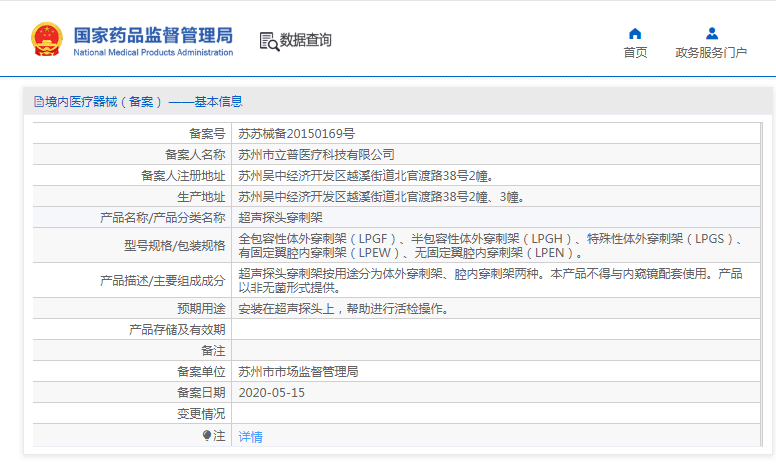Select the label 变更情况
The height and width of the screenshot is (467, 776).
201,414
